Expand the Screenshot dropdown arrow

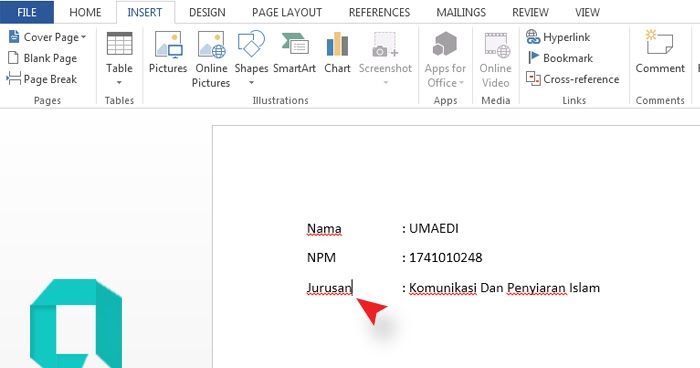(385, 83)
